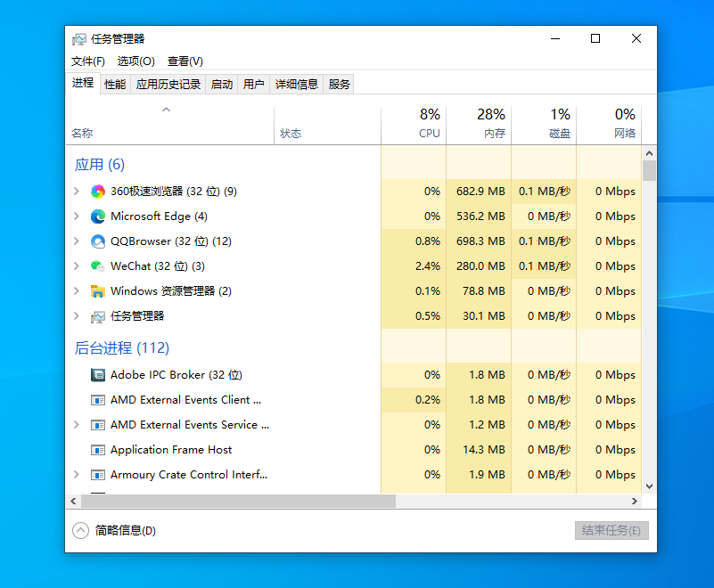Click AMD External Events Client icon

(x=98, y=400)
